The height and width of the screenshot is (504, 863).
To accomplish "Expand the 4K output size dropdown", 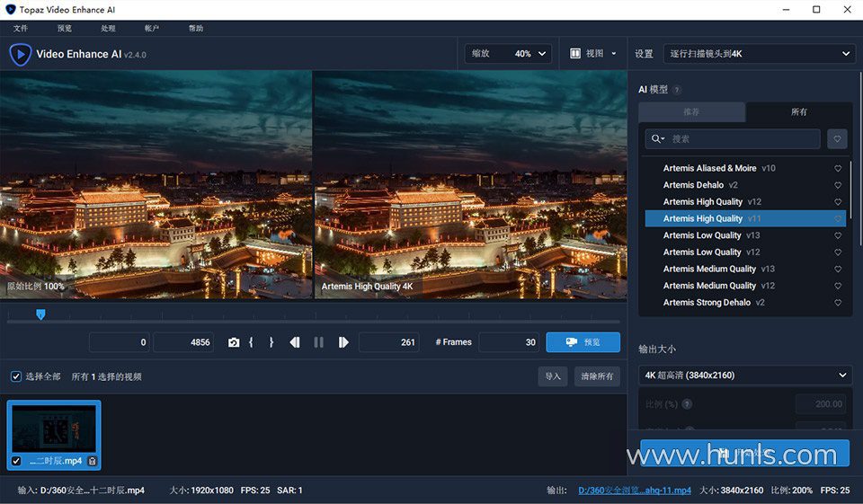I will click(745, 375).
